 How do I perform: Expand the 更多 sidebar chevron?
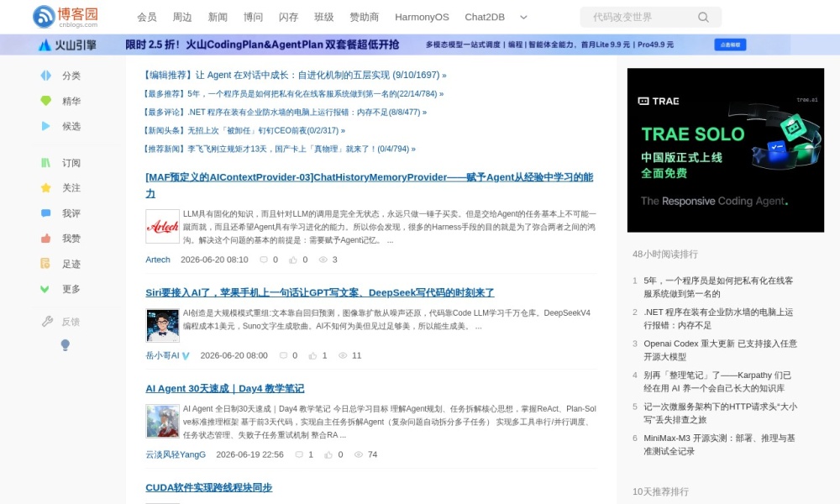[45, 289]
